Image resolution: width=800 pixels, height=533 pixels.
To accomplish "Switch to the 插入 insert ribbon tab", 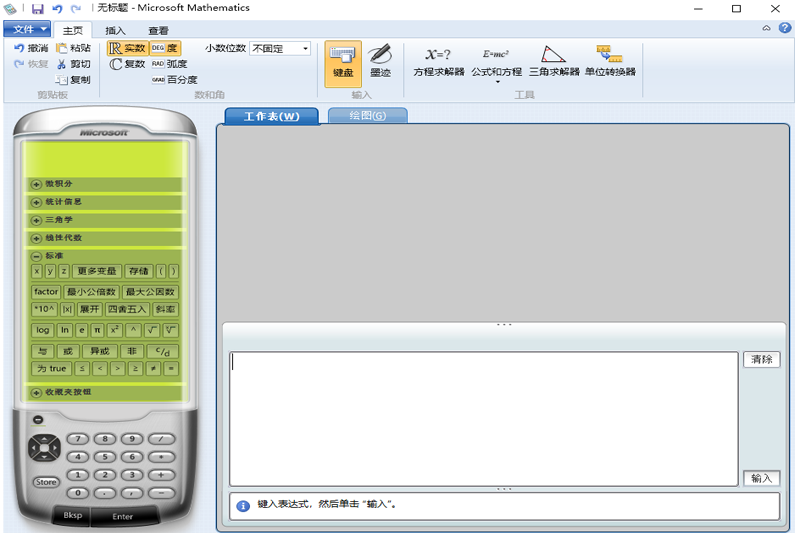I will (x=115, y=30).
